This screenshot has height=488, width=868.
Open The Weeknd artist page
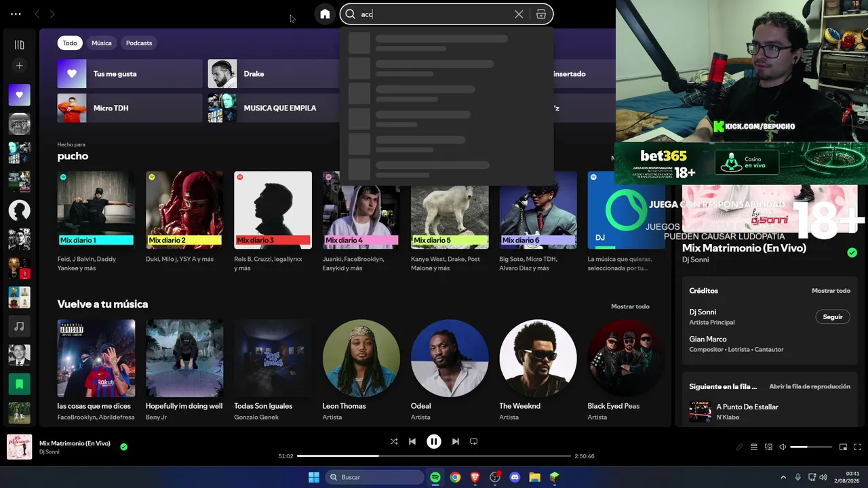[x=538, y=359]
